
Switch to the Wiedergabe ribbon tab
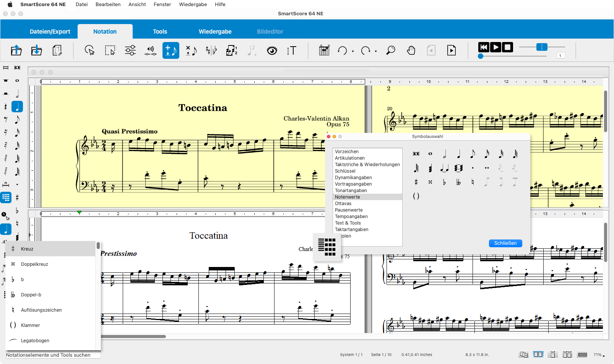[x=215, y=32]
